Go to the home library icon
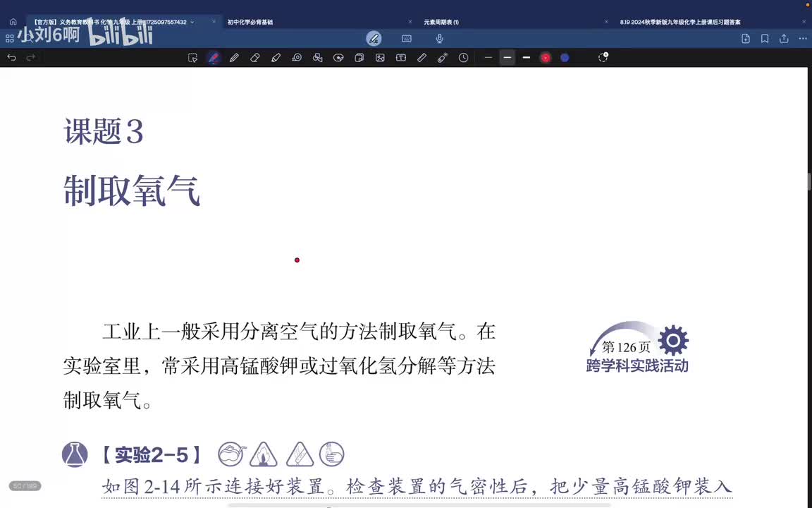 tap(13, 22)
